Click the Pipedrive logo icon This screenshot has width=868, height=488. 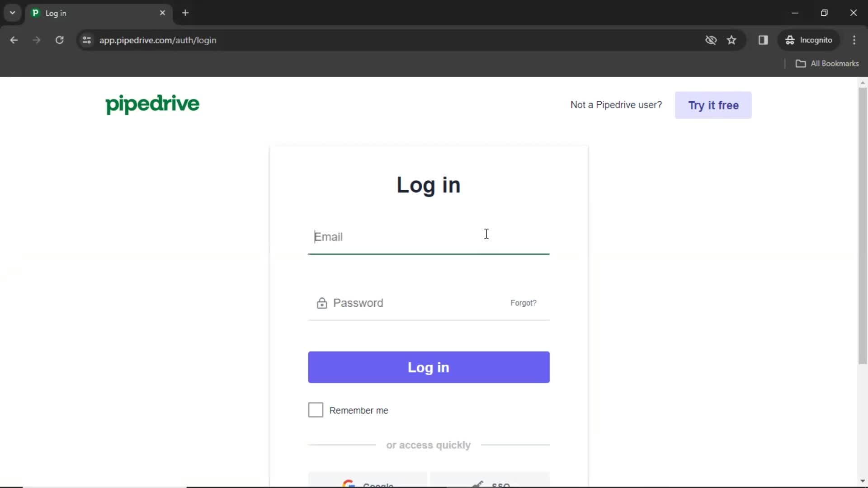tap(152, 104)
